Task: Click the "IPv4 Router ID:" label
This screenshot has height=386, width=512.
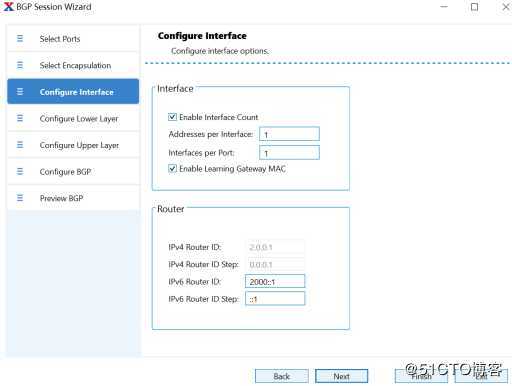Action: click(195, 247)
